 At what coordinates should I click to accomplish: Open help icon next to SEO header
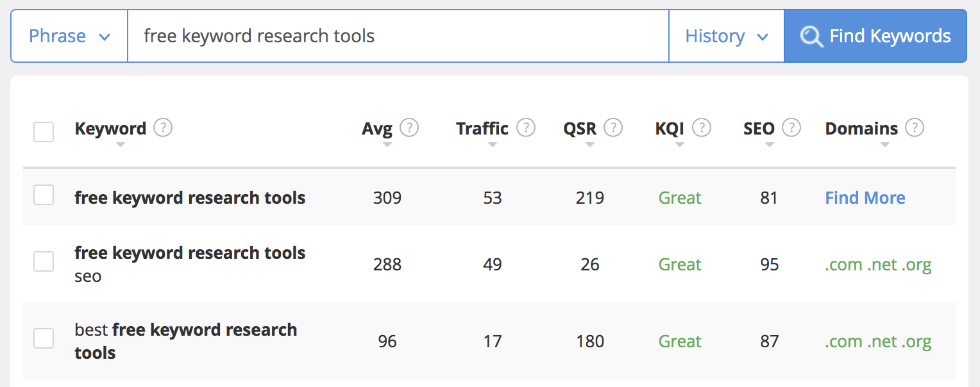[x=791, y=128]
